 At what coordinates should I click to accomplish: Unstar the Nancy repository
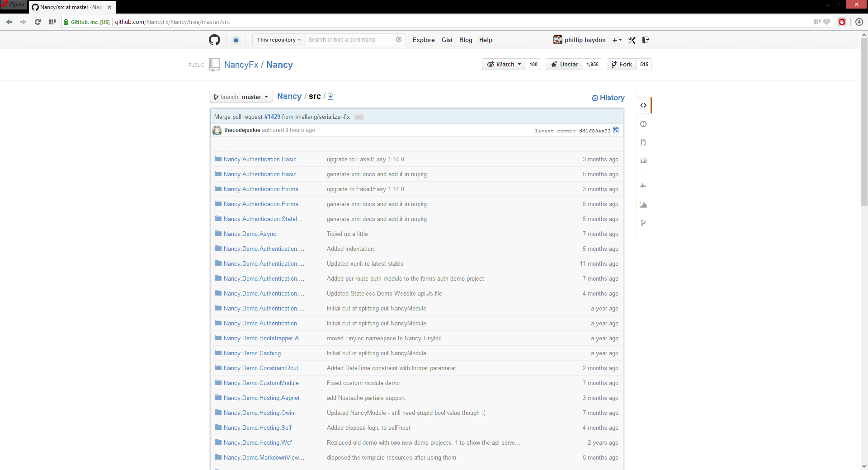click(x=564, y=64)
